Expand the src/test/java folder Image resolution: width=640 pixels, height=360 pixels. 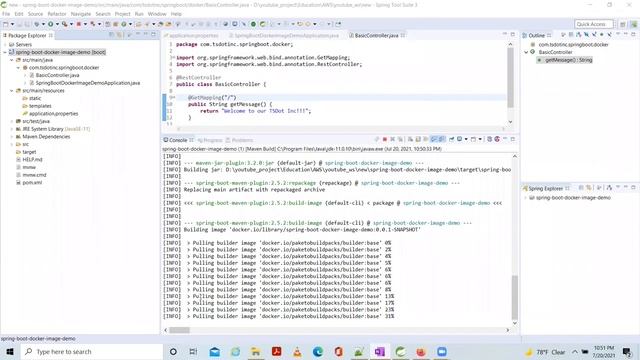12,121
